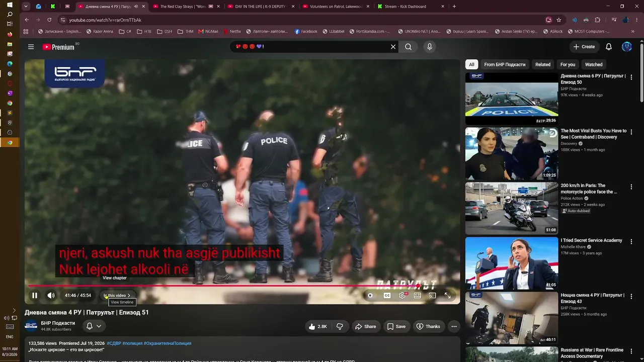644x362 pixels.
Task: Switch to the 'DAY IN THE LIFE | K-9 DEPUTY' tab
Action: (x=261, y=7)
